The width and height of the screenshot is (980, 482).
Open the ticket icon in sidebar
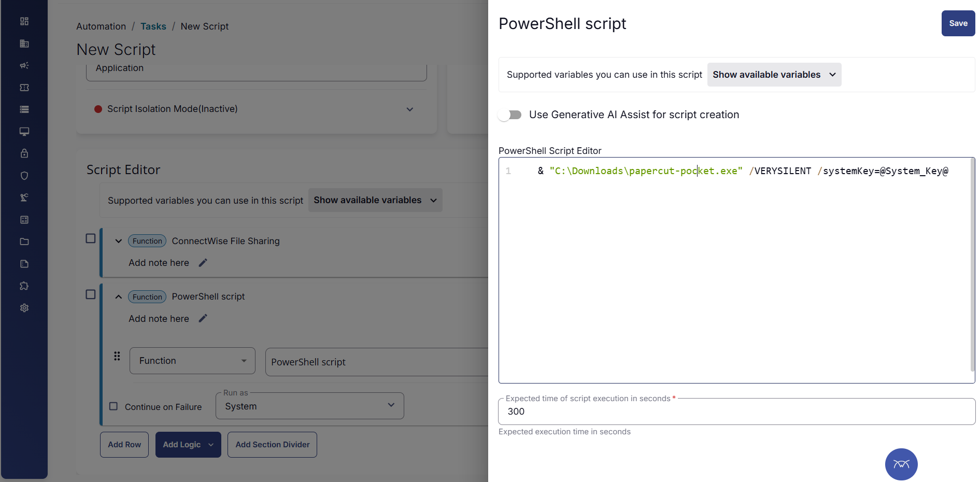(24, 88)
